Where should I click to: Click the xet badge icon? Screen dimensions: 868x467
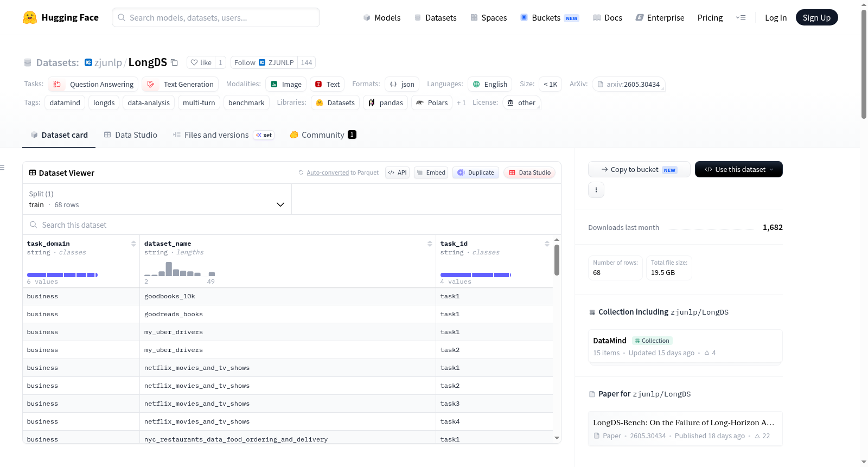coord(264,135)
